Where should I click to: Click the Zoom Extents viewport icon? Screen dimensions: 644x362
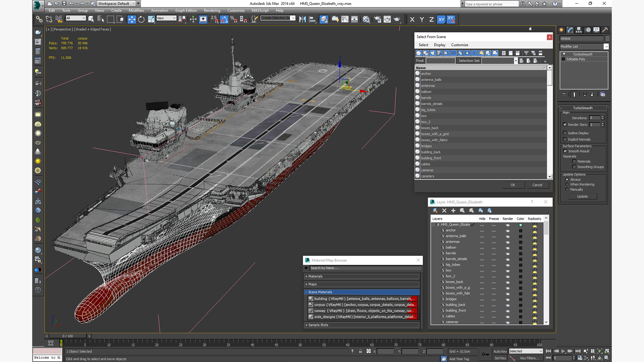click(x=599, y=351)
